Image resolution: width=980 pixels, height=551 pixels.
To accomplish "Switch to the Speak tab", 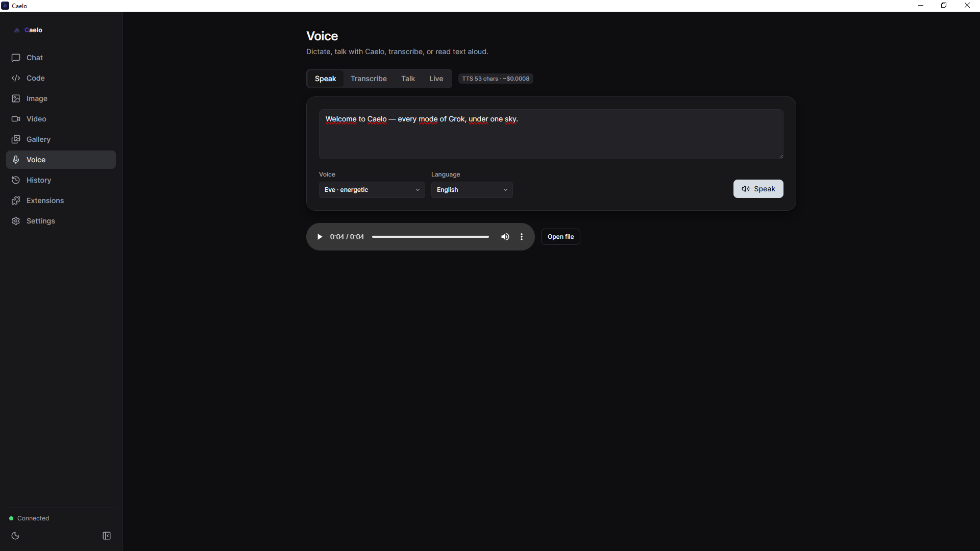I will click(x=326, y=79).
